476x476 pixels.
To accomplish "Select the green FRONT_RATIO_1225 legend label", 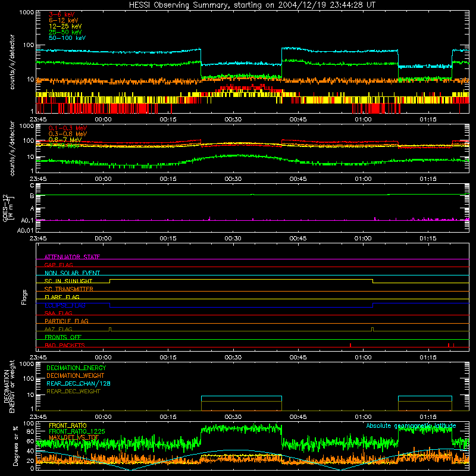I will coord(77,431).
